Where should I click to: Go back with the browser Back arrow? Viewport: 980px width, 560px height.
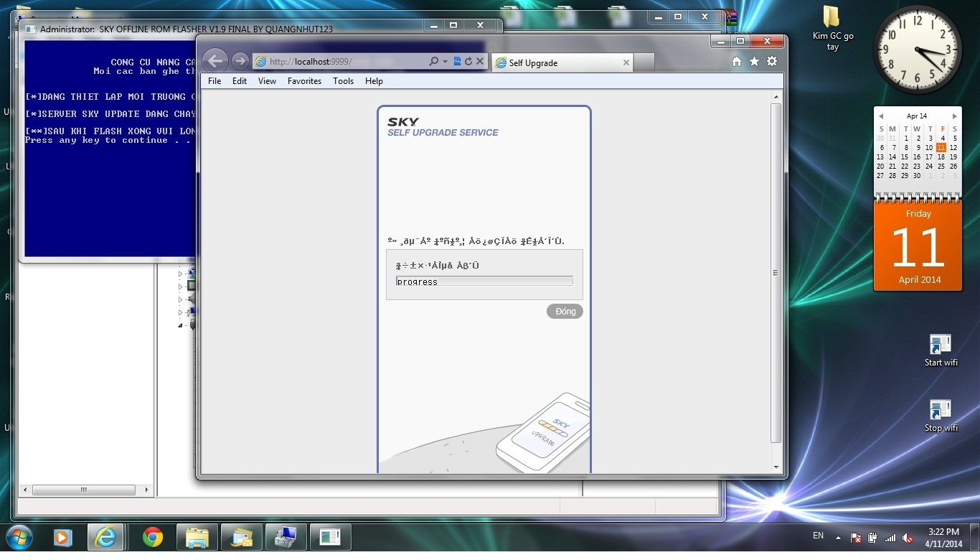215,62
